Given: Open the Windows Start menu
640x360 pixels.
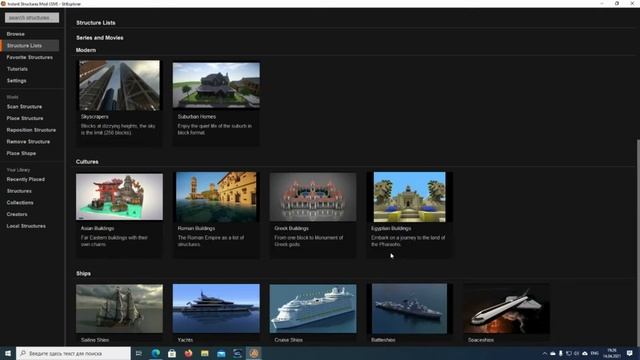Looking at the screenshot, I should [8, 353].
